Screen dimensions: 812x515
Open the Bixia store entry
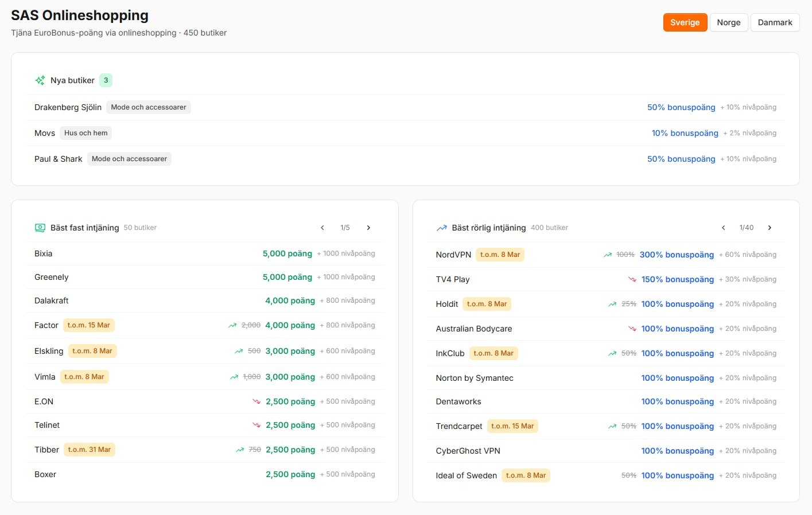44,253
